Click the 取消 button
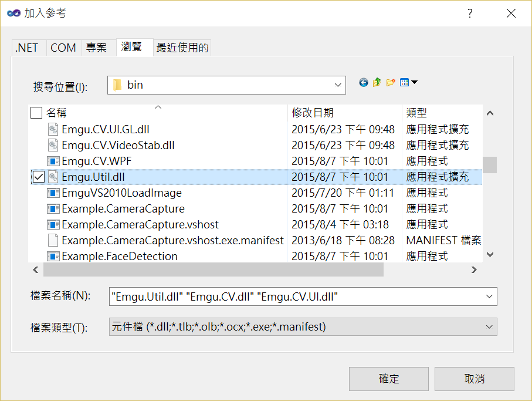532x401 pixels. (475, 379)
